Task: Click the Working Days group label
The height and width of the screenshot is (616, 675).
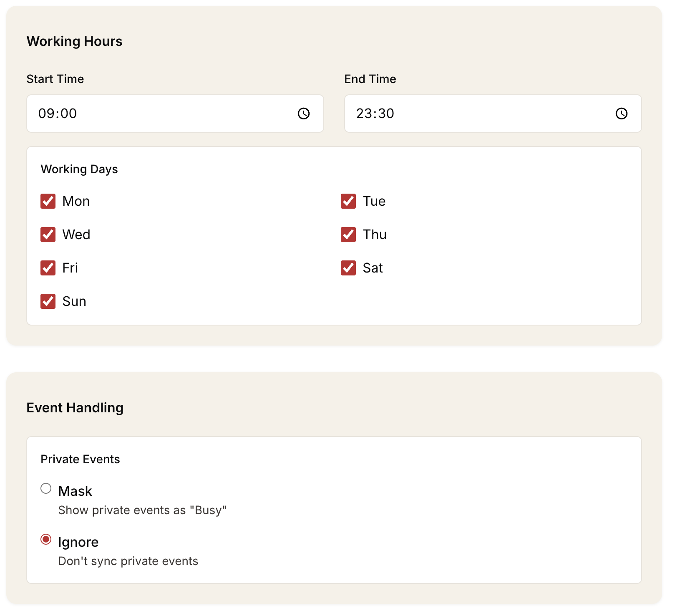Action: coord(79,169)
